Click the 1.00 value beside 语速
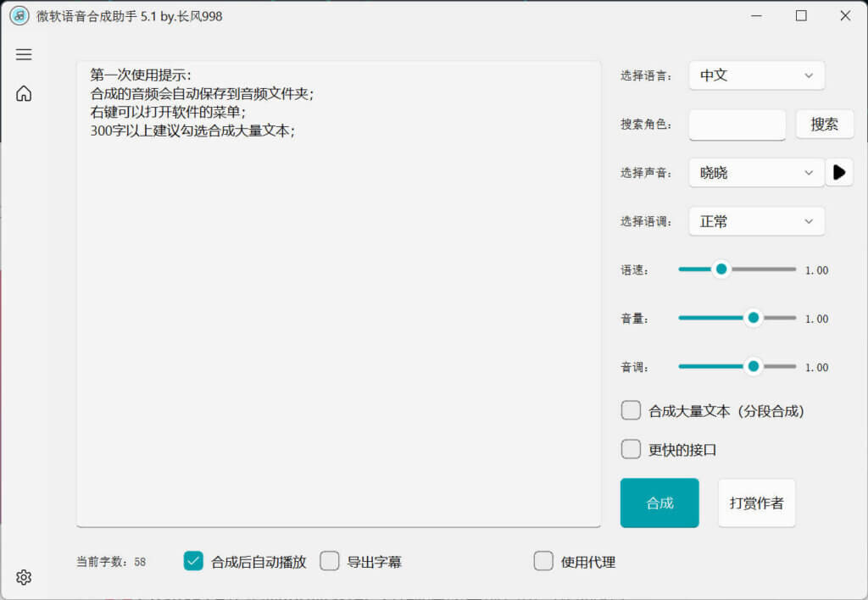This screenshot has height=600, width=868. 816,270
